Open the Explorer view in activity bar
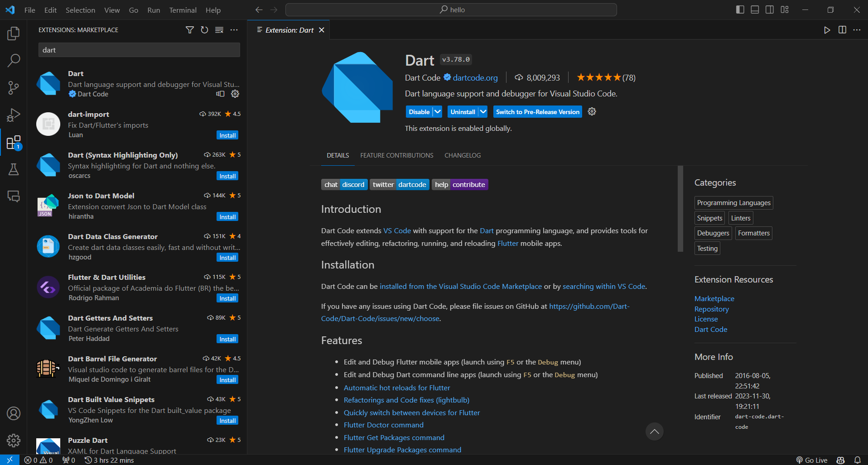This screenshot has width=868, height=465. point(14,33)
